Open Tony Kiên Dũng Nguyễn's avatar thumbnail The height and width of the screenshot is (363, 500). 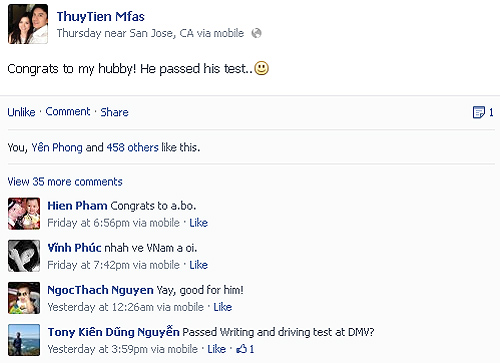[x=24, y=340]
